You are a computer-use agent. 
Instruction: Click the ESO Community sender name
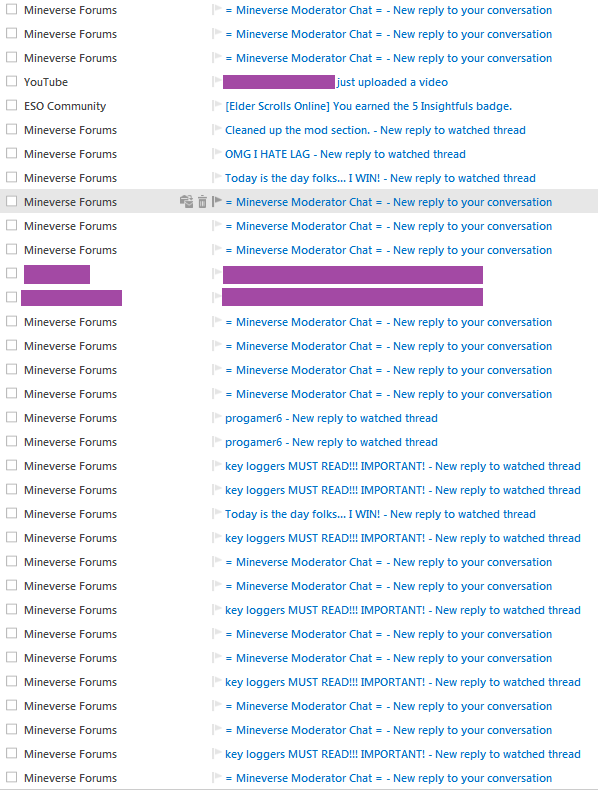click(x=65, y=106)
